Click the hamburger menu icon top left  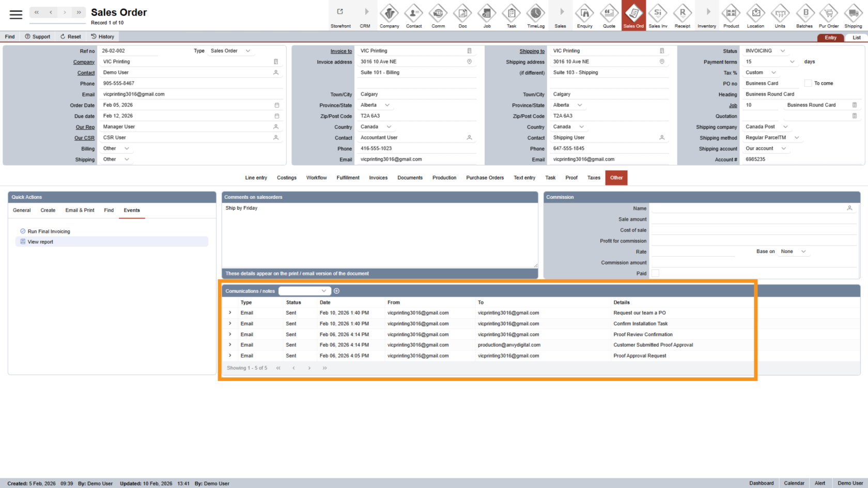pos(16,14)
